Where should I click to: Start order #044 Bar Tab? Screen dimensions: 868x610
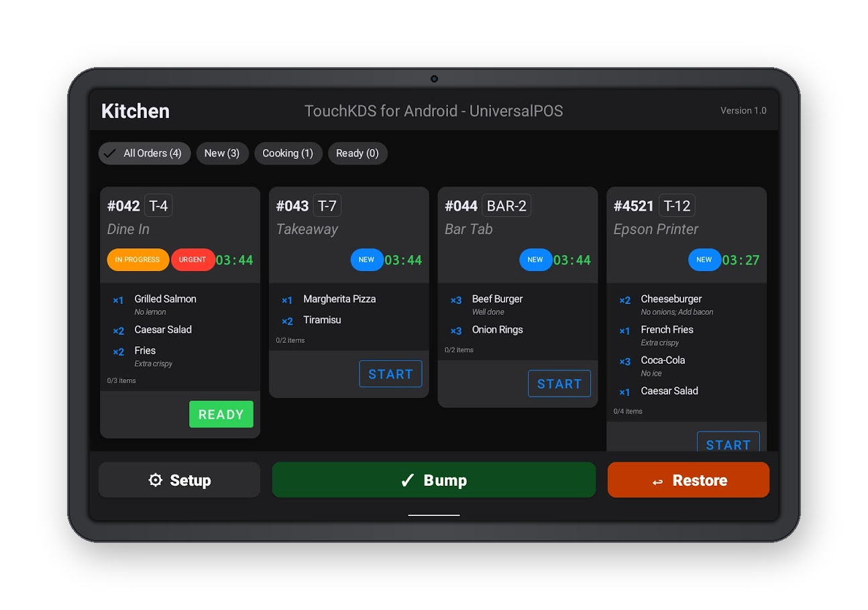click(559, 384)
